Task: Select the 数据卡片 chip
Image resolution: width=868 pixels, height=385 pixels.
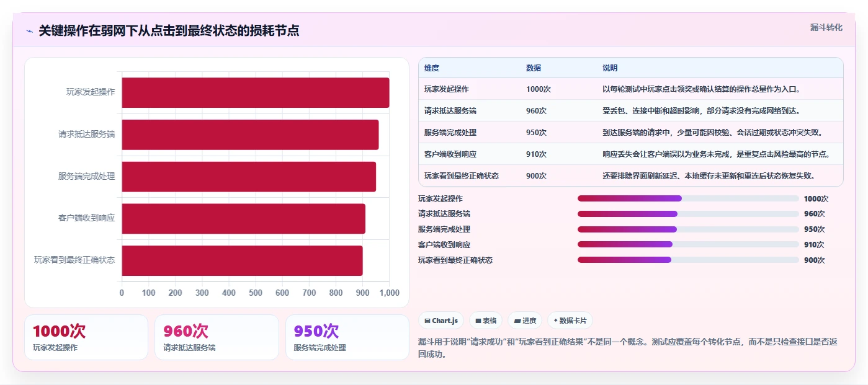Action: (x=570, y=321)
